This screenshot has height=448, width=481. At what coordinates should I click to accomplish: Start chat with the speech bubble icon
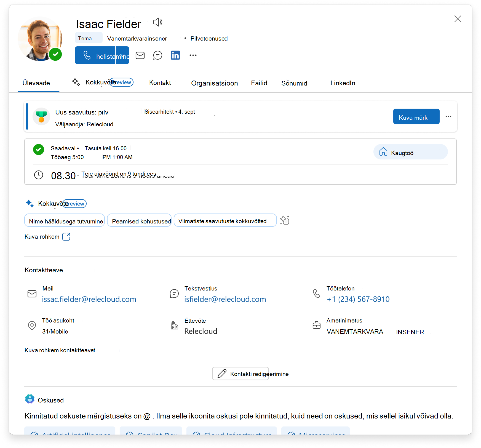[x=158, y=55]
